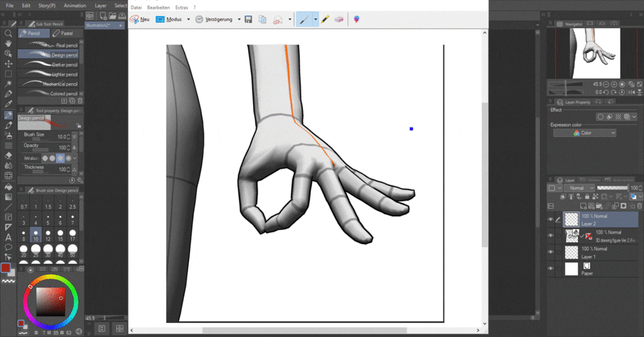
Task: Select the Object operation tool
Action: 8,54
